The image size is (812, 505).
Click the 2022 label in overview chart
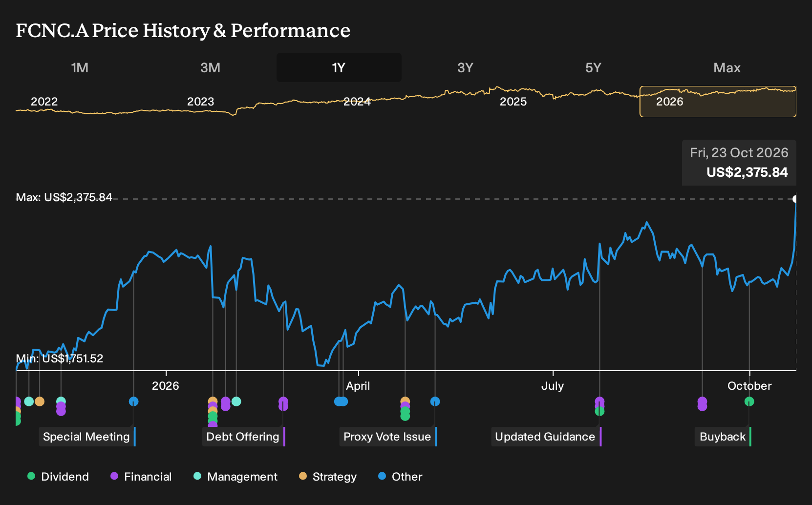pos(44,102)
